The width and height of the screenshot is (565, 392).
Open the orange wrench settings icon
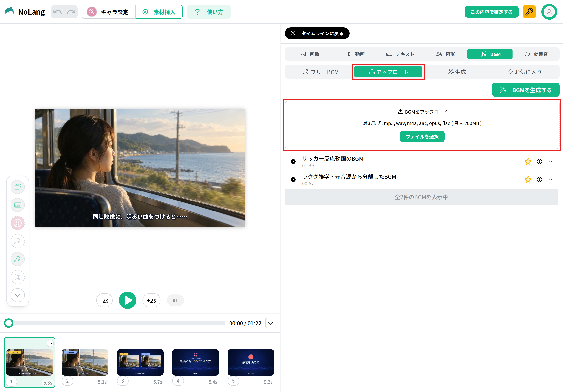pos(529,12)
